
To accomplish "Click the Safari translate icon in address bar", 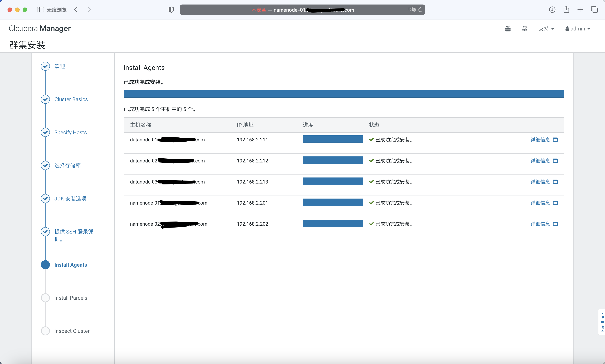I will (x=412, y=10).
